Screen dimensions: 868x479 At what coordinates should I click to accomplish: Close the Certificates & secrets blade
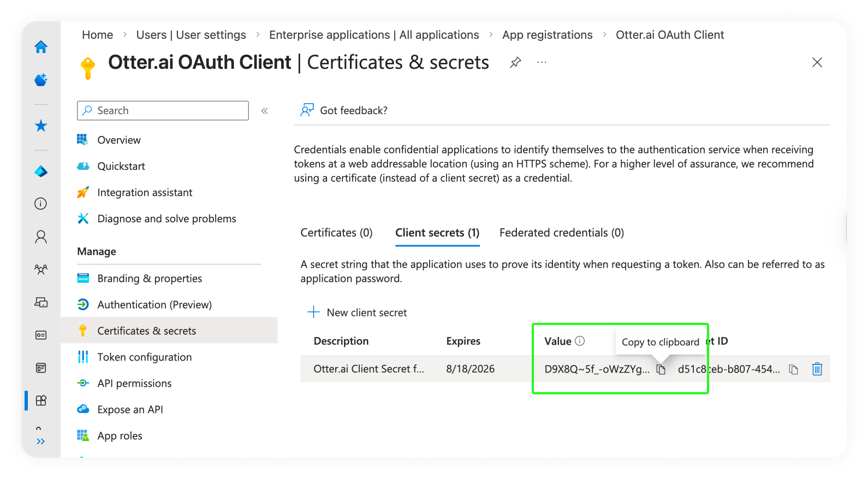tap(817, 62)
